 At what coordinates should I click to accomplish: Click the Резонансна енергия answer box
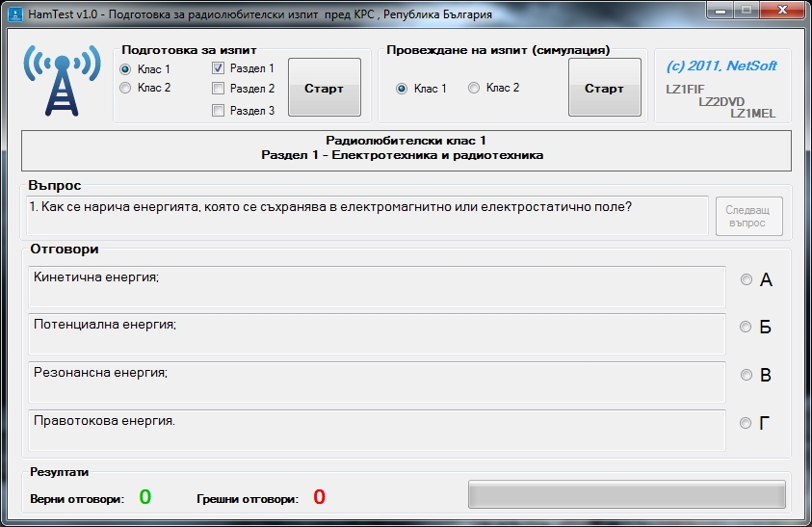coord(377,382)
